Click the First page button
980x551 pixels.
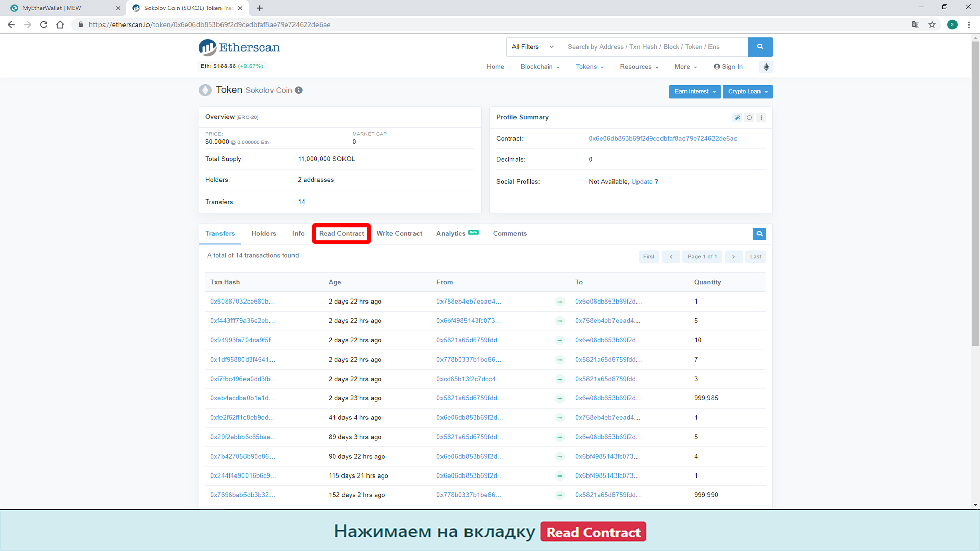point(649,257)
